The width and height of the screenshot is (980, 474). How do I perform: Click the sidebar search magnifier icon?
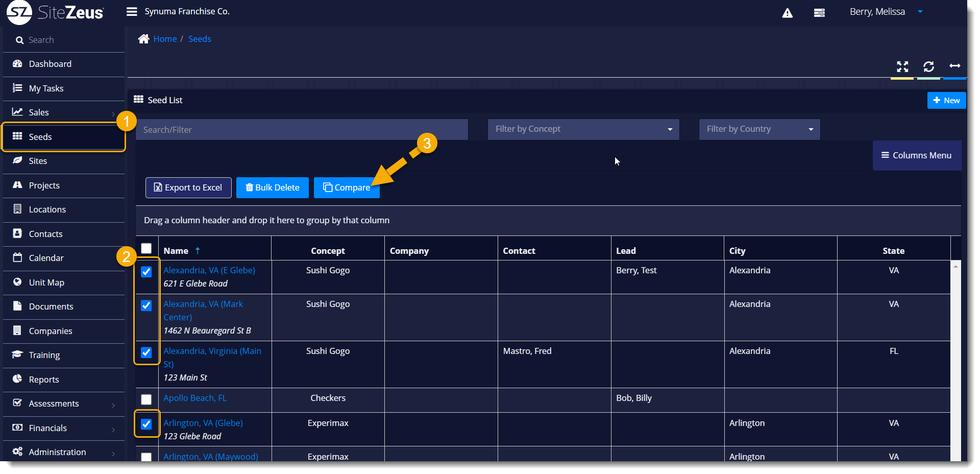point(20,40)
